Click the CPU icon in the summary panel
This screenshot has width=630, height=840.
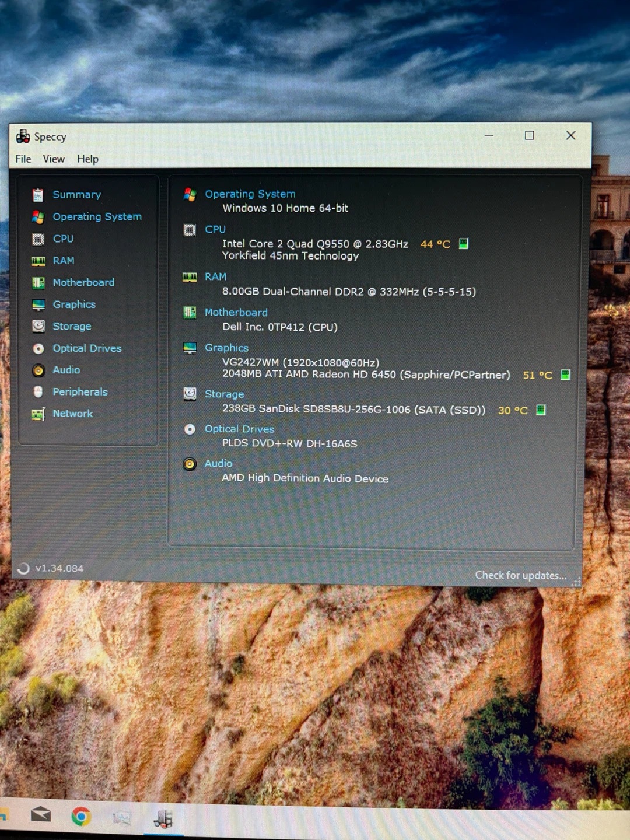pyautogui.click(x=190, y=230)
